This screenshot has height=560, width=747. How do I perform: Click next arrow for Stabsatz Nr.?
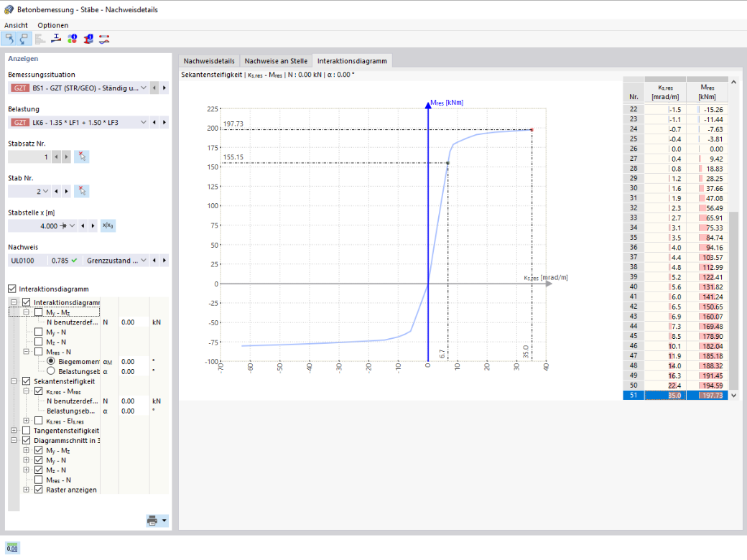pyautogui.click(x=66, y=157)
